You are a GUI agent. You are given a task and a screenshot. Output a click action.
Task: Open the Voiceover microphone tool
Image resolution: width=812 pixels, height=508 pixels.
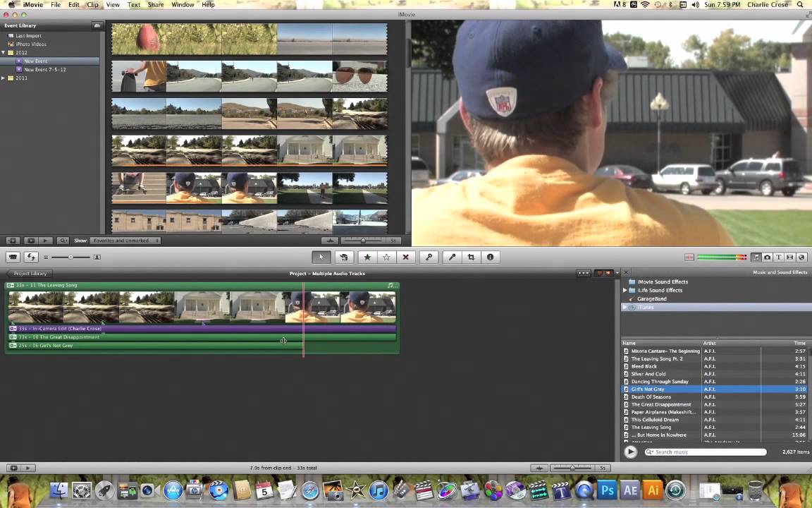click(452, 257)
